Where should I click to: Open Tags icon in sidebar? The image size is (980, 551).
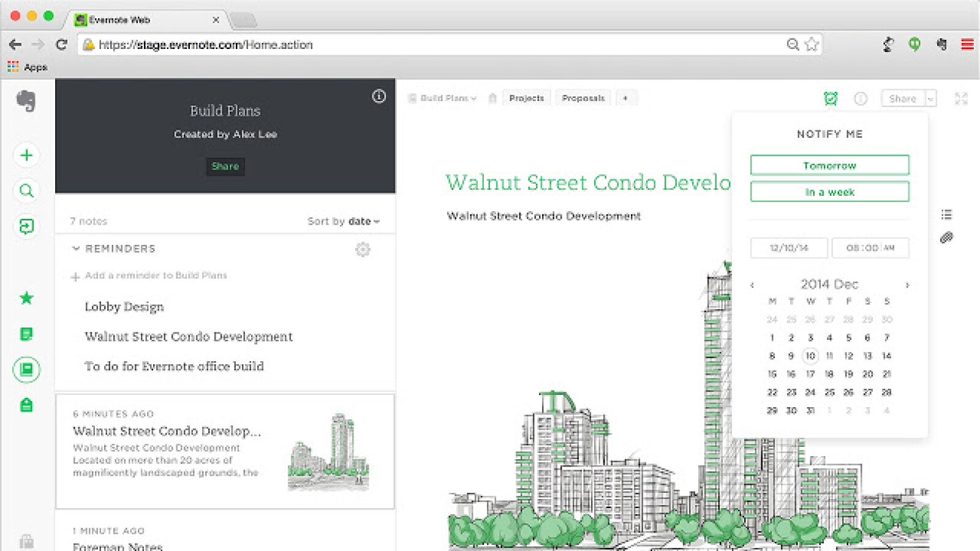[26, 405]
